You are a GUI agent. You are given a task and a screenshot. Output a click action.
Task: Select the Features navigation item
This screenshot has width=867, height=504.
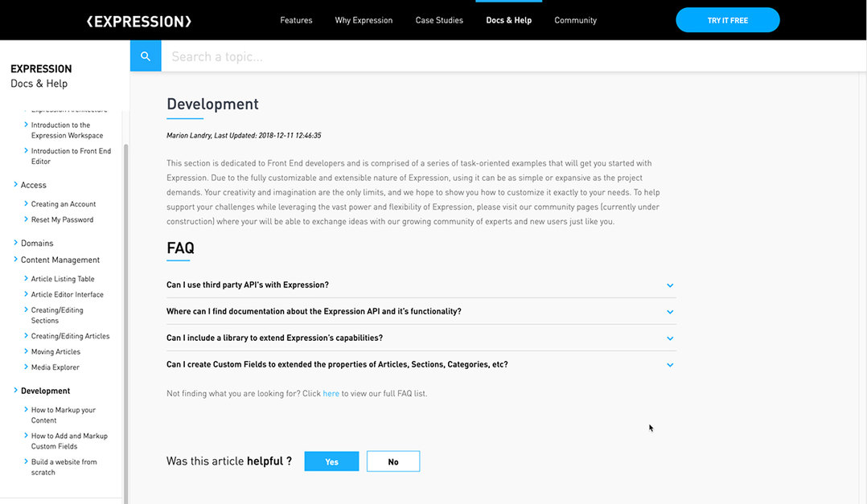pos(296,20)
